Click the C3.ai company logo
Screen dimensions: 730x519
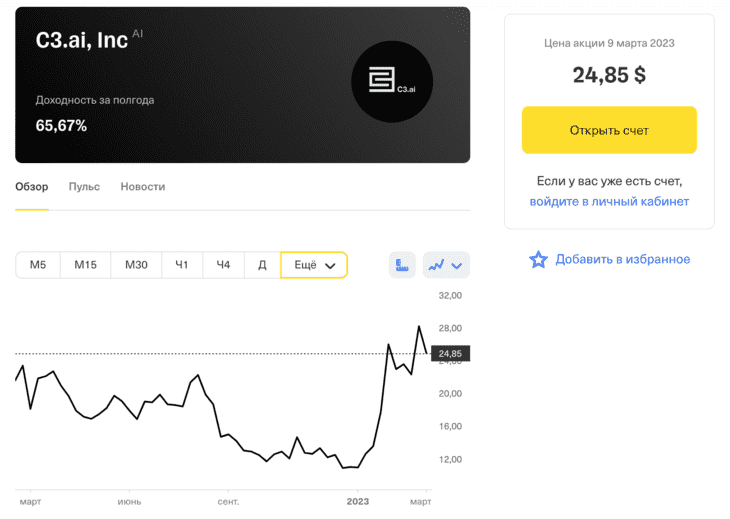[392, 81]
